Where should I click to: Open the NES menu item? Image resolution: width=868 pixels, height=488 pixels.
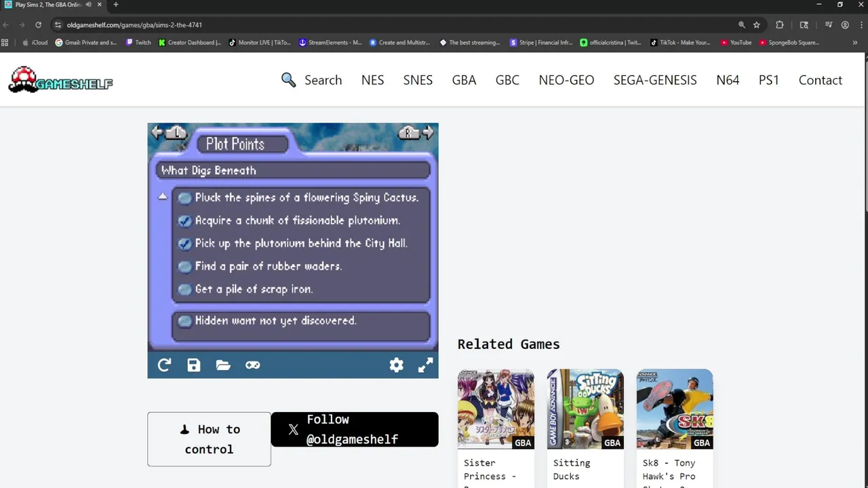click(x=372, y=80)
